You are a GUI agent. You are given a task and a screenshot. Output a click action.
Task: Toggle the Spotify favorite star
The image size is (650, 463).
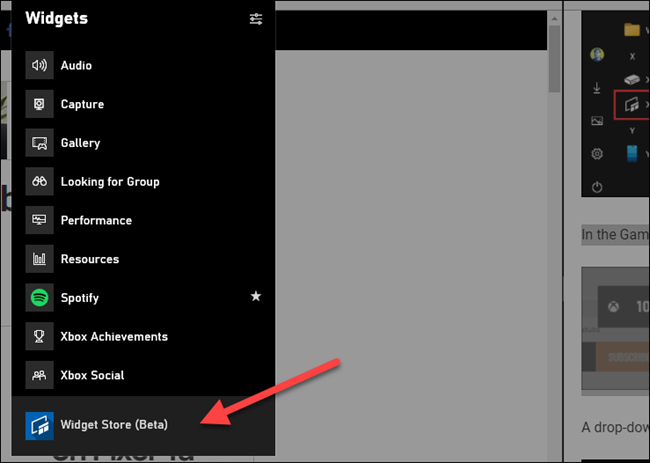pyautogui.click(x=256, y=298)
